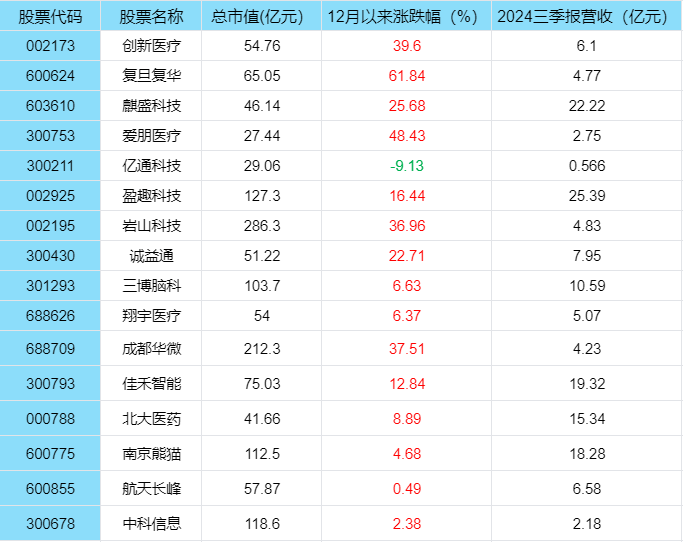Click the 61.84 percent change cell
683x542 pixels.
pyautogui.click(x=406, y=76)
